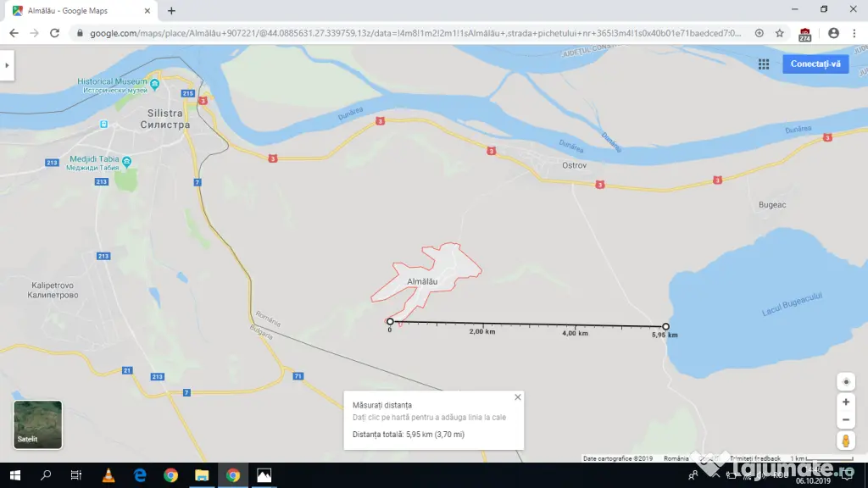Screen dimensions: 868x488
Task: Close the Măsurați distanța box
Action: [517, 397]
